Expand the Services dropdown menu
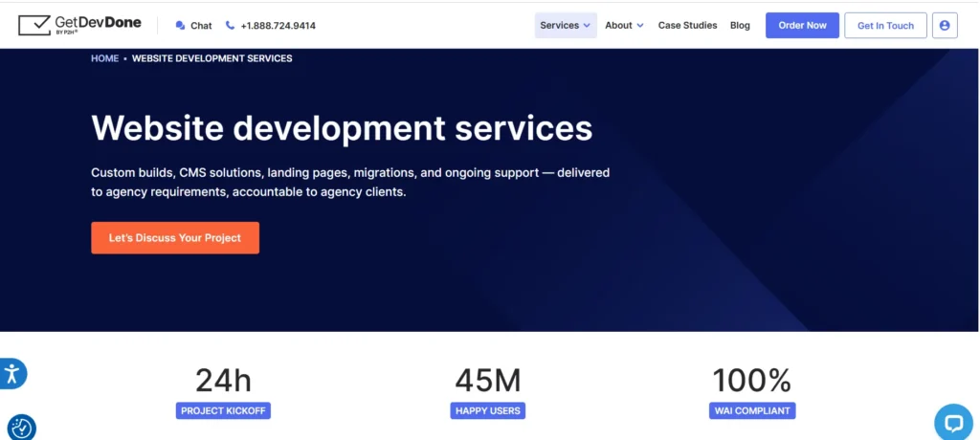Viewport: 980px width, 440px height. pyautogui.click(x=565, y=26)
